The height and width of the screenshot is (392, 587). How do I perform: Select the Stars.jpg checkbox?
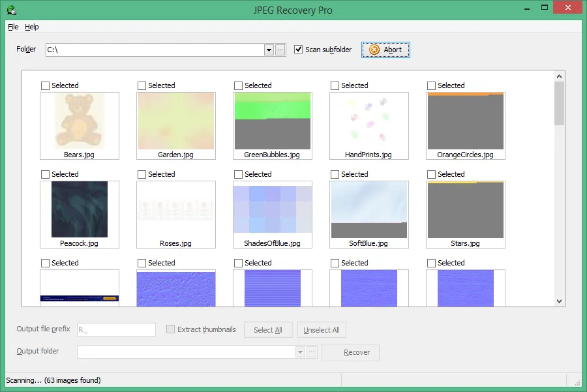(x=432, y=174)
